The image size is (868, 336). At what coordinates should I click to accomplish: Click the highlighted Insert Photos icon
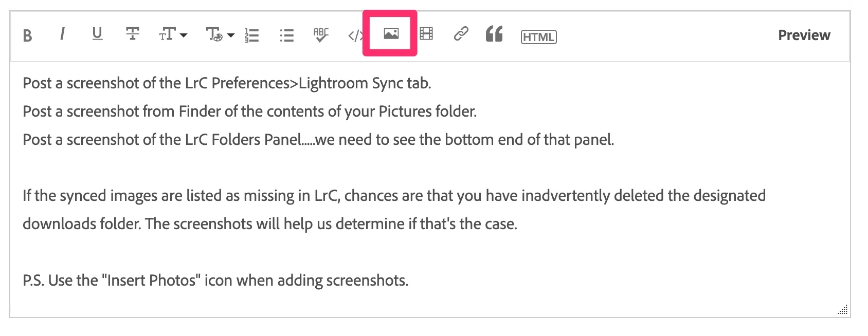coord(391,34)
